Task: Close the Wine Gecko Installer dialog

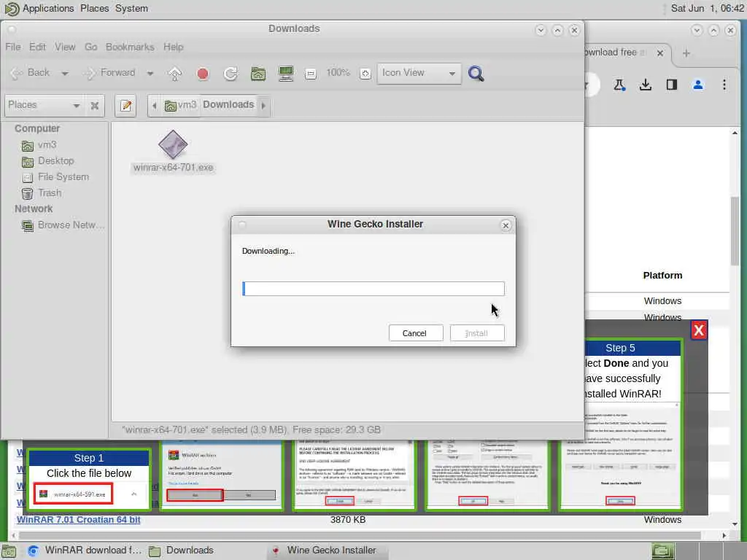Action: [506, 225]
